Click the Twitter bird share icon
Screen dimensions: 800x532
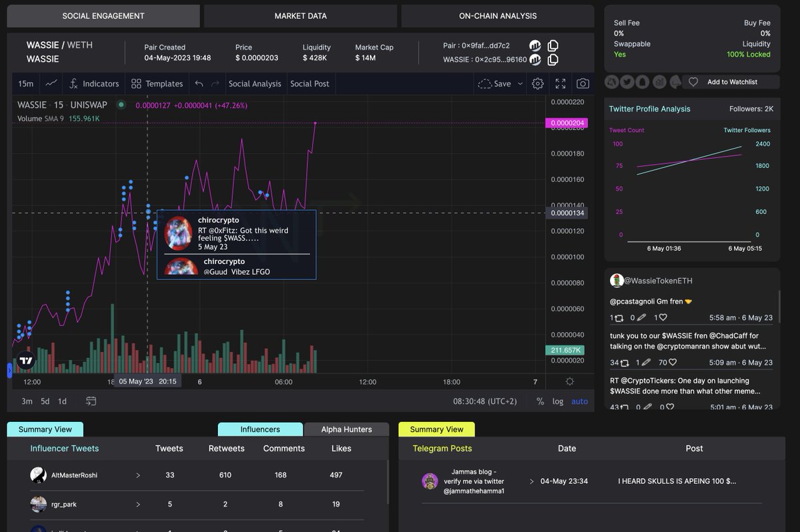(627, 82)
